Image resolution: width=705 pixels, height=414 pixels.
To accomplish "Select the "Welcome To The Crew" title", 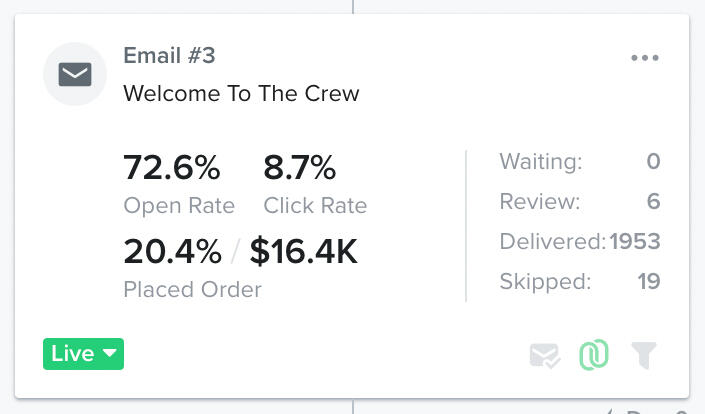I will tap(241, 94).
